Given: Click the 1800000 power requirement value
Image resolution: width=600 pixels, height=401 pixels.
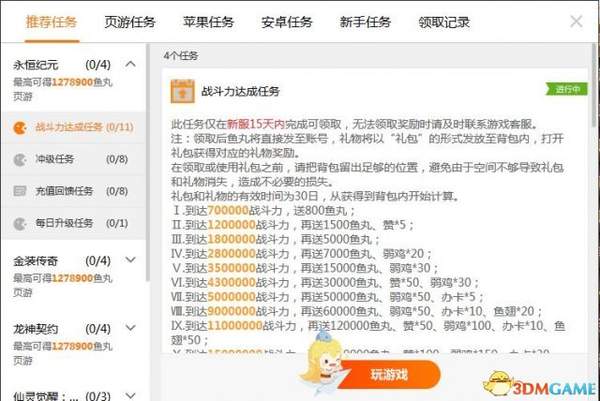Looking at the screenshot, I should coord(231,239).
